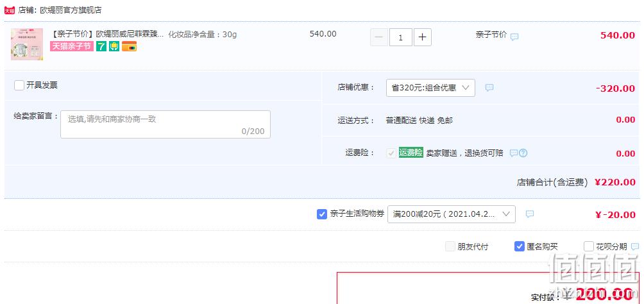Check the 朋友代付 checkbox
The image size is (644, 304).
point(450,246)
